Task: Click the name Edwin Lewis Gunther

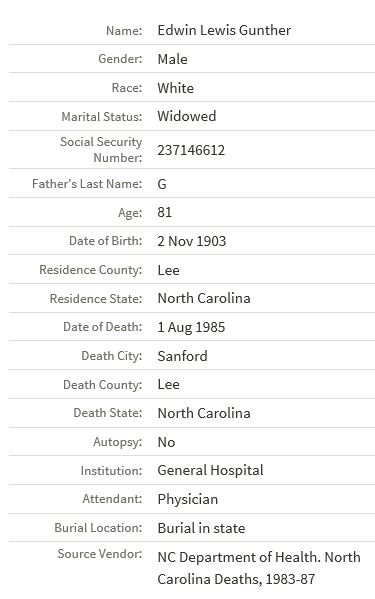Action: pos(224,30)
